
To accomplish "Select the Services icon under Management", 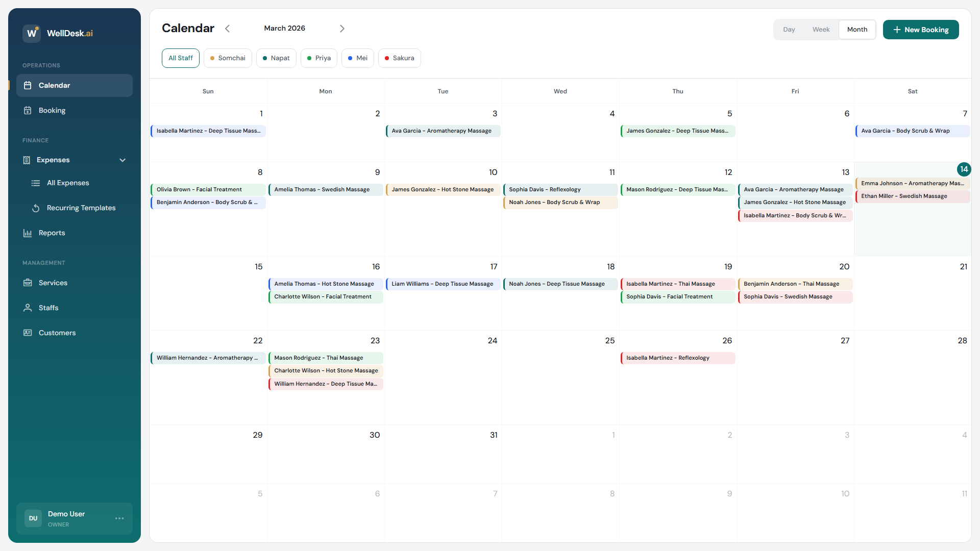I will tap(28, 283).
